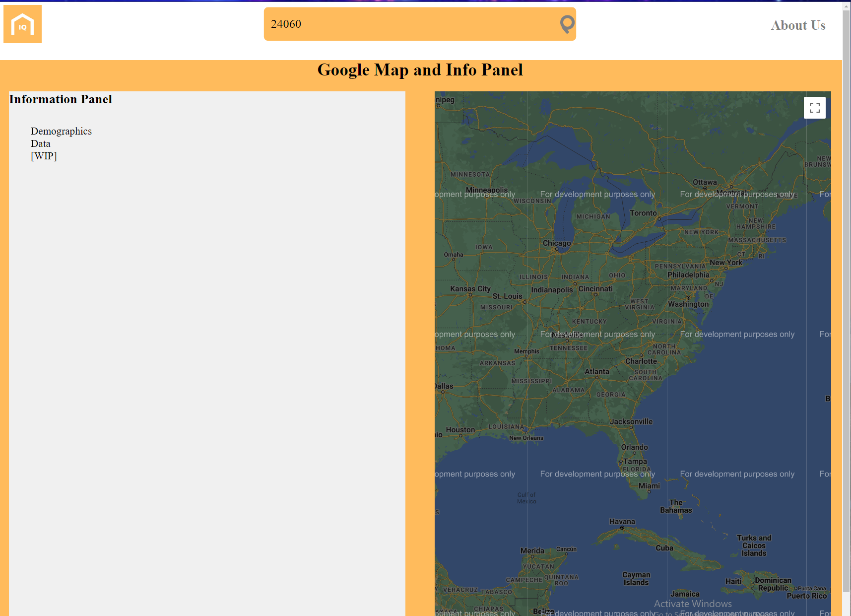The height and width of the screenshot is (616, 851).
Task: Click the Information Panel heading
Action: coord(61,99)
